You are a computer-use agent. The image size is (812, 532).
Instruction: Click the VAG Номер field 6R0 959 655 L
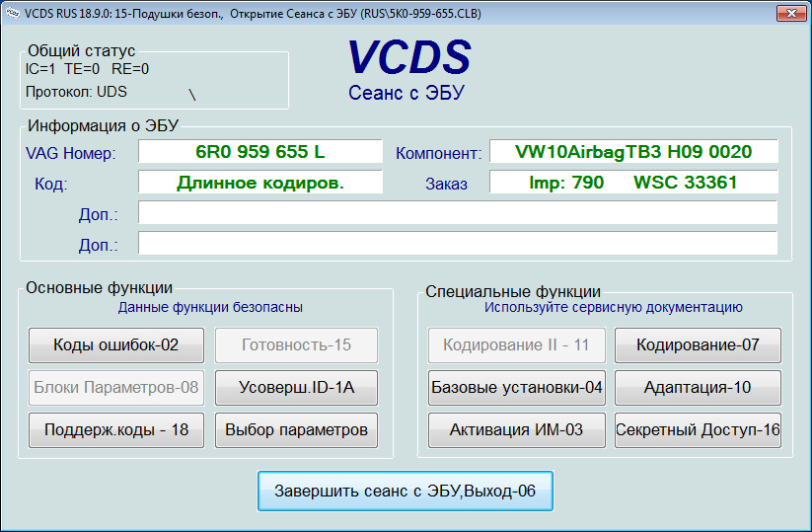[x=259, y=152]
